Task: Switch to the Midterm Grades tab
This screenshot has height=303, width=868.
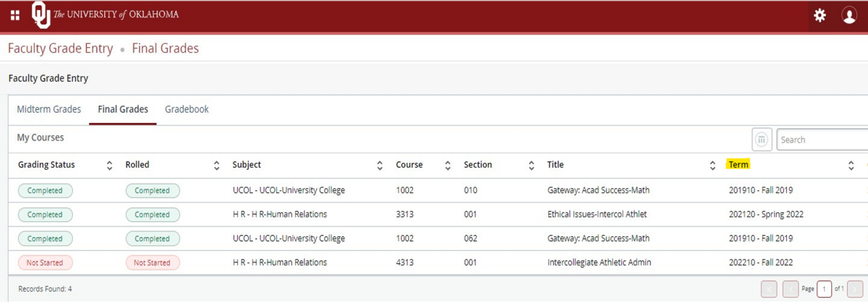Action: (49, 109)
